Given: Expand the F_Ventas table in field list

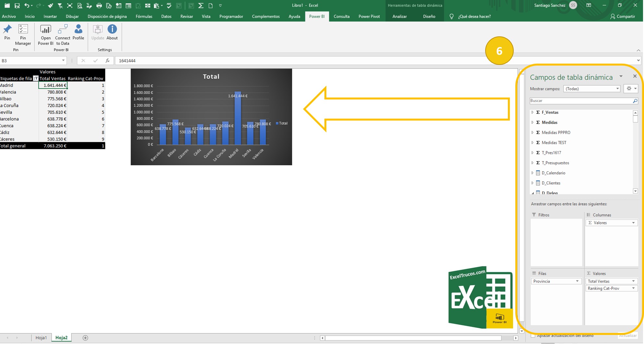Looking at the screenshot, I should point(533,112).
